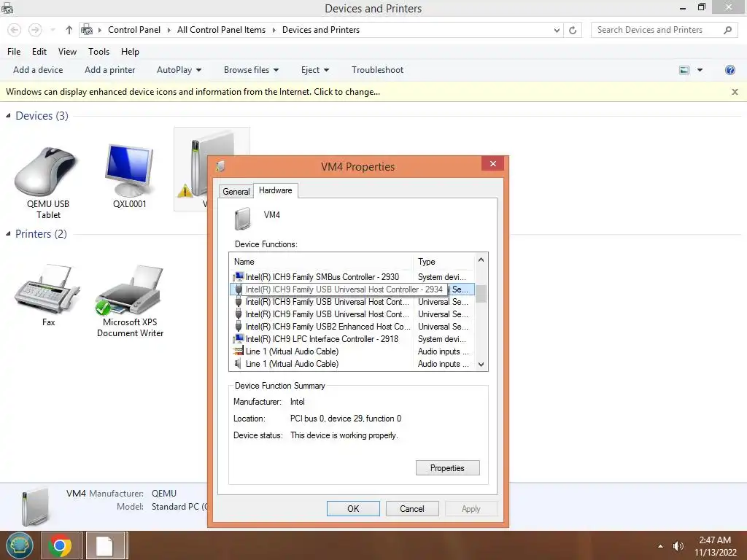Open Google Chrome from the taskbar
Viewport: 747px width, 560px height.
coord(60,545)
